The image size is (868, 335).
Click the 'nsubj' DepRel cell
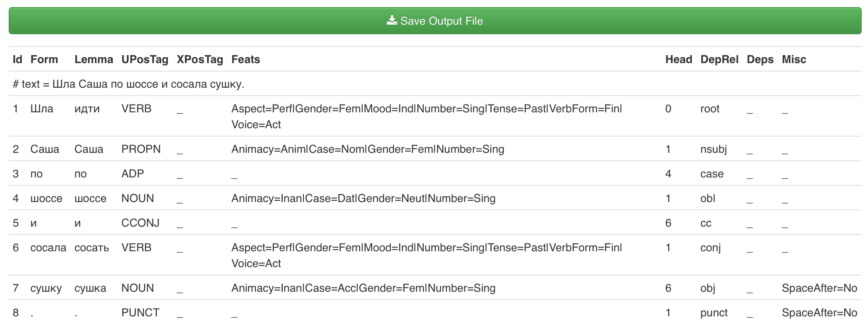coord(714,149)
